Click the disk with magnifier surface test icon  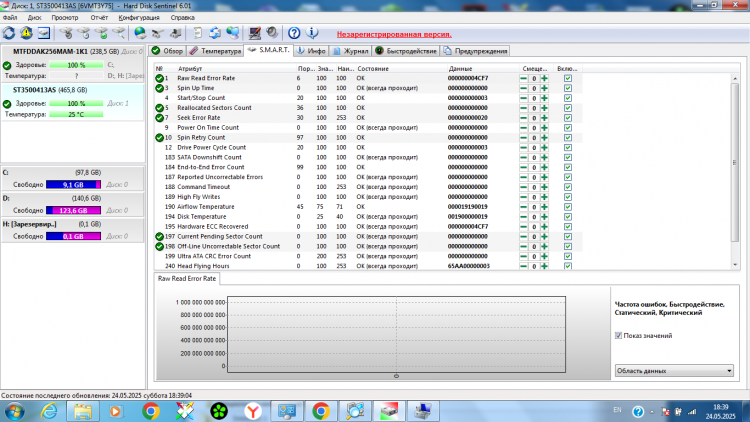click(x=119, y=33)
